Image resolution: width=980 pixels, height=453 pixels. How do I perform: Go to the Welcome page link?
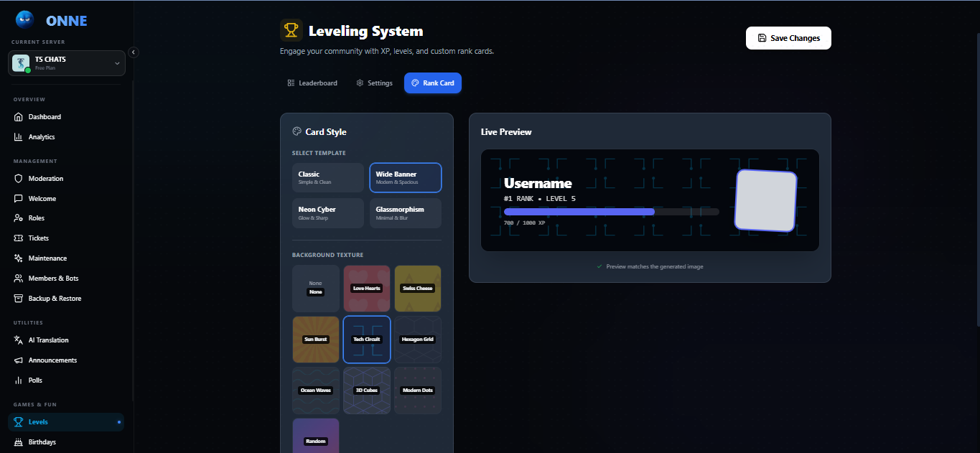point(42,199)
